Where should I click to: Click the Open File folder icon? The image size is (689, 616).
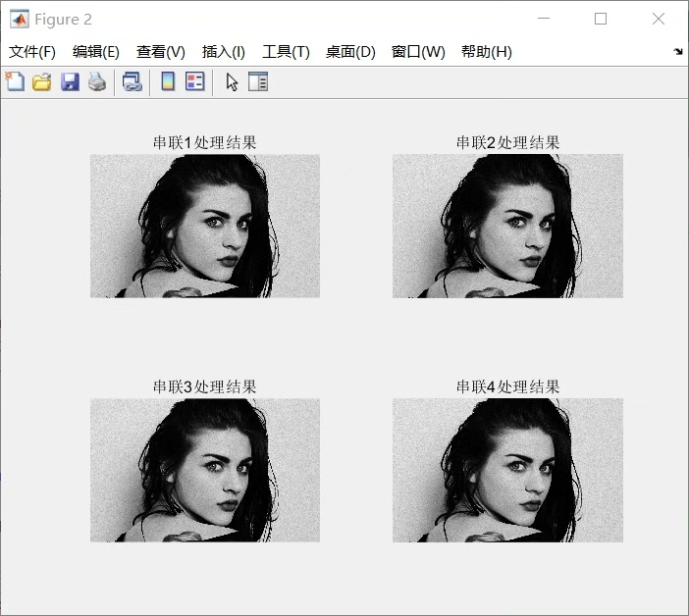coord(42,82)
